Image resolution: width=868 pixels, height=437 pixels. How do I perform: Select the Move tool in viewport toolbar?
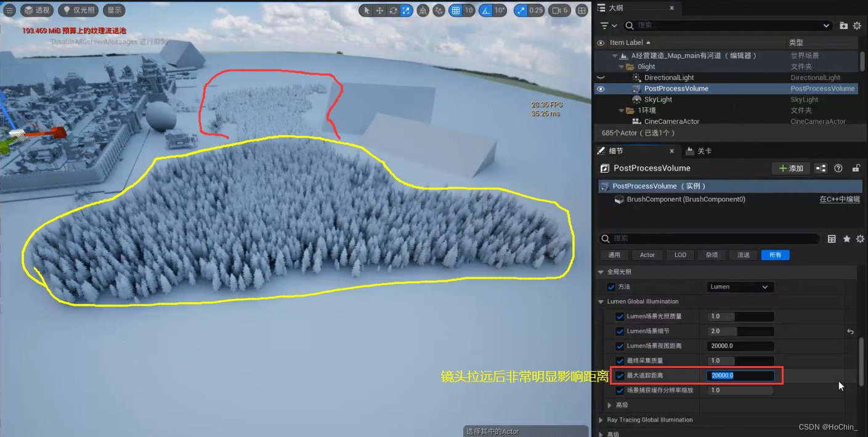click(379, 10)
